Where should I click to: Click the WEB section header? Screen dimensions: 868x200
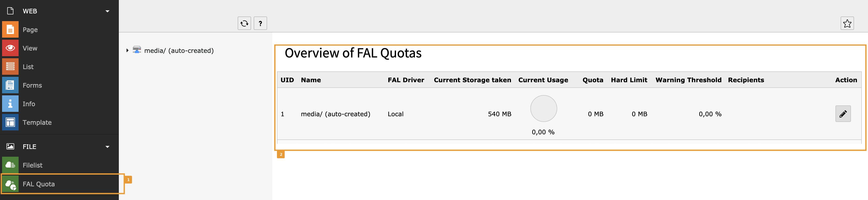tap(30, 11)
